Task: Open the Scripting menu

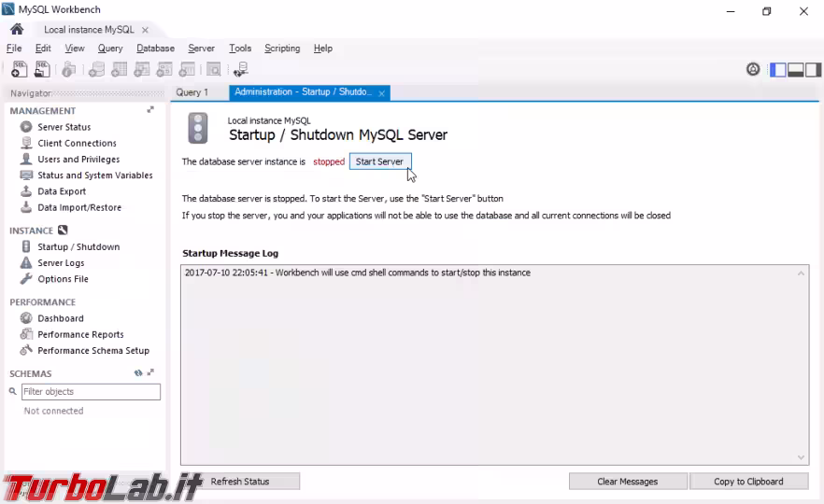Action: 282,49
